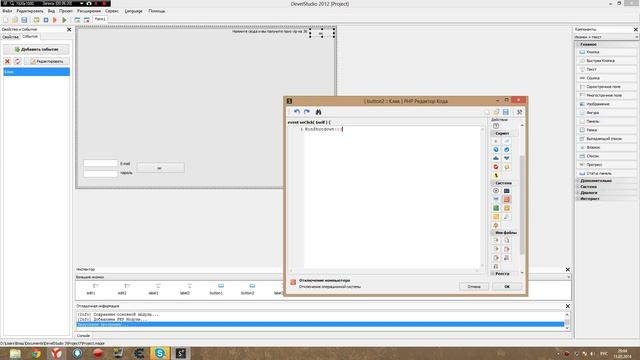
Task: Collapse Главное components group
Action: 606,44
